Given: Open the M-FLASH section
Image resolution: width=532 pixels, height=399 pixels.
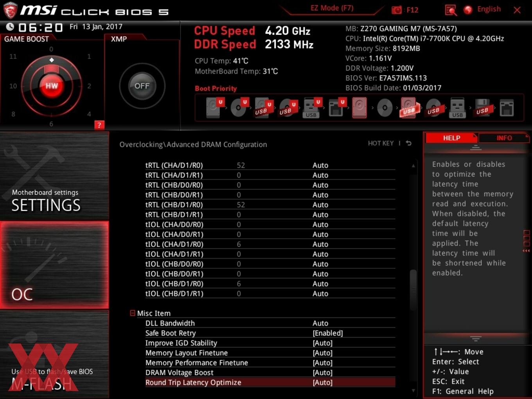Looking at the screenshot, I should coord(54,354).
